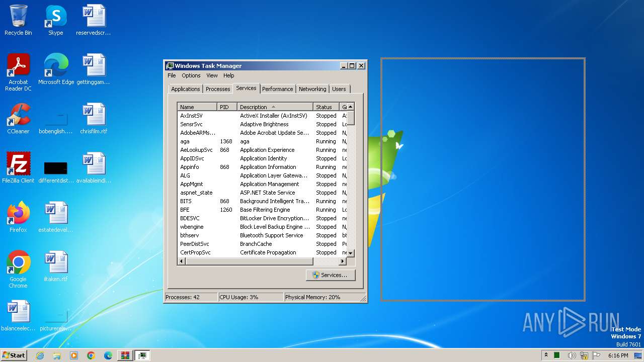The height and width of the screenshot is (362, 644).
Task: Click the Task Manager taskbar button
Action: point(142,355)
